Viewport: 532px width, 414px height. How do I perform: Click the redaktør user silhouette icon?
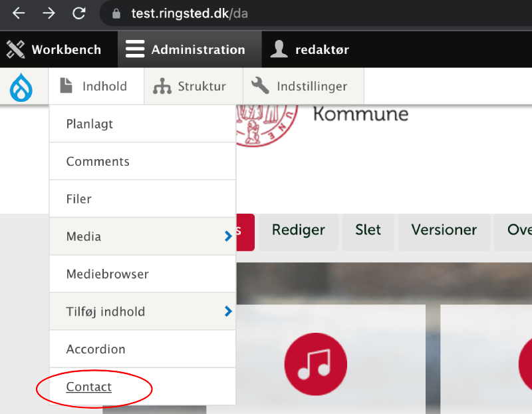pos(279,49)
